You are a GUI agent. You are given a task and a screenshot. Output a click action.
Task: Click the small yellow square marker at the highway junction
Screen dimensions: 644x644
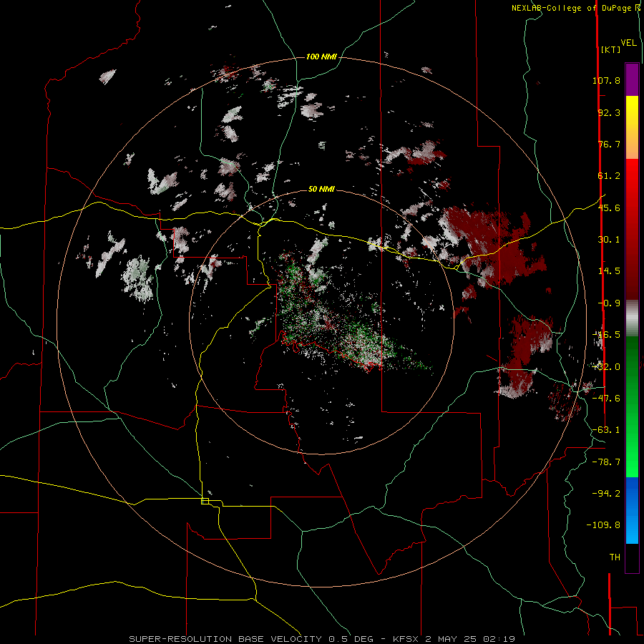pyautogui.click(x=205, y=501)
